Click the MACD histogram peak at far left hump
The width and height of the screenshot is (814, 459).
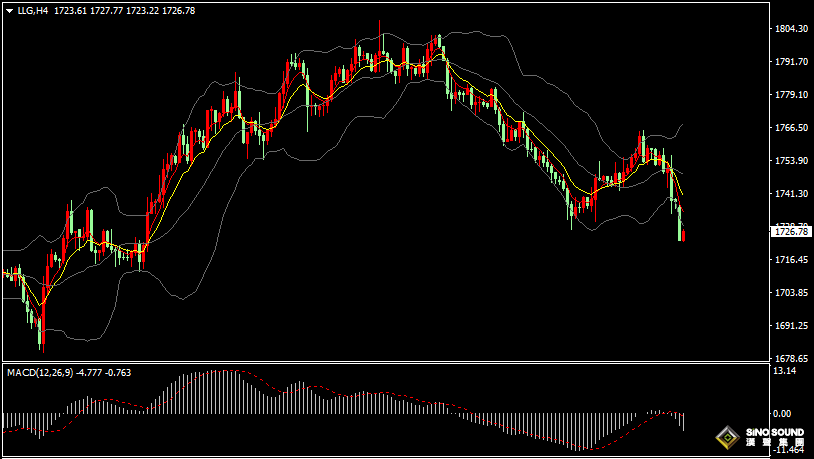click(x=88, y=404)
